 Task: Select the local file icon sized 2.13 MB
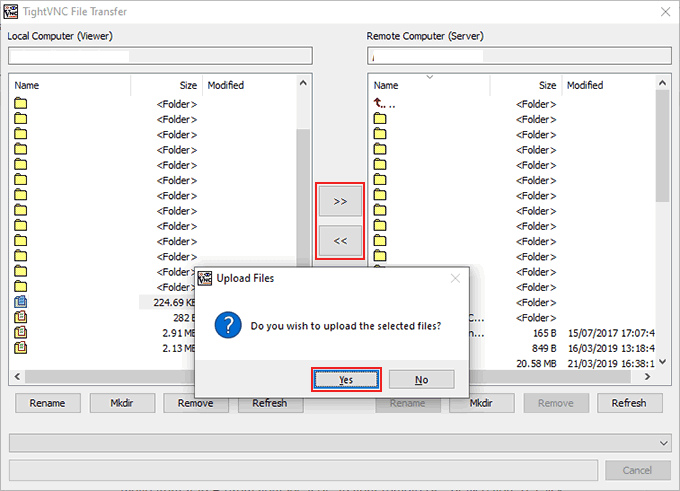(x=21, y=348)
